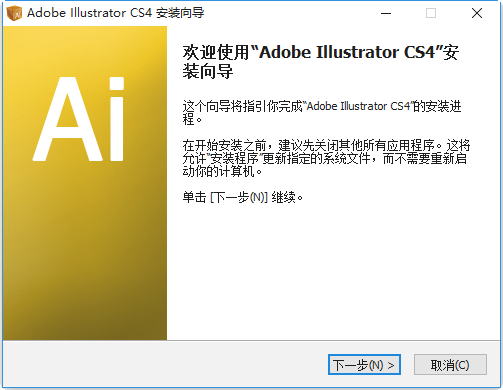Click the paragraph starting 在开始安装之前

(326, 158)
